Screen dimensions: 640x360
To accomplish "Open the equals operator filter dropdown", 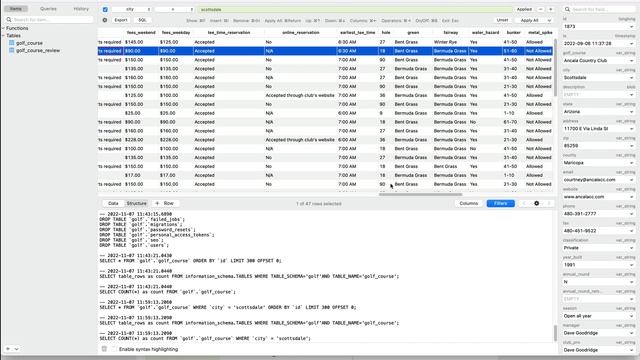I will pyautogui.click(x=175, y=9).
